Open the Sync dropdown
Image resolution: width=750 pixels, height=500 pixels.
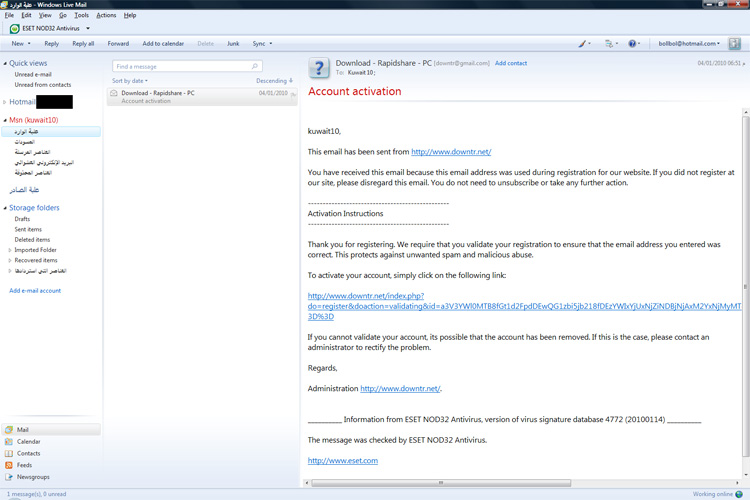coord(262,44)
